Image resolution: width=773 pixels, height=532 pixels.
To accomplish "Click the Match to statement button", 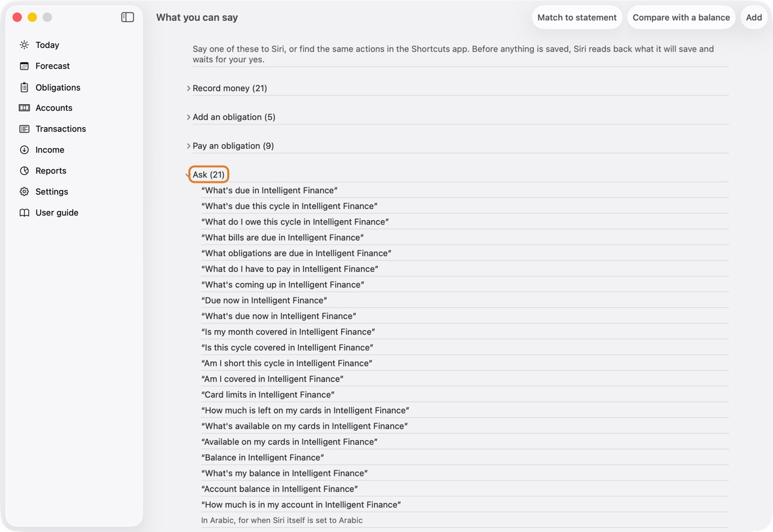I will point(576,17).
